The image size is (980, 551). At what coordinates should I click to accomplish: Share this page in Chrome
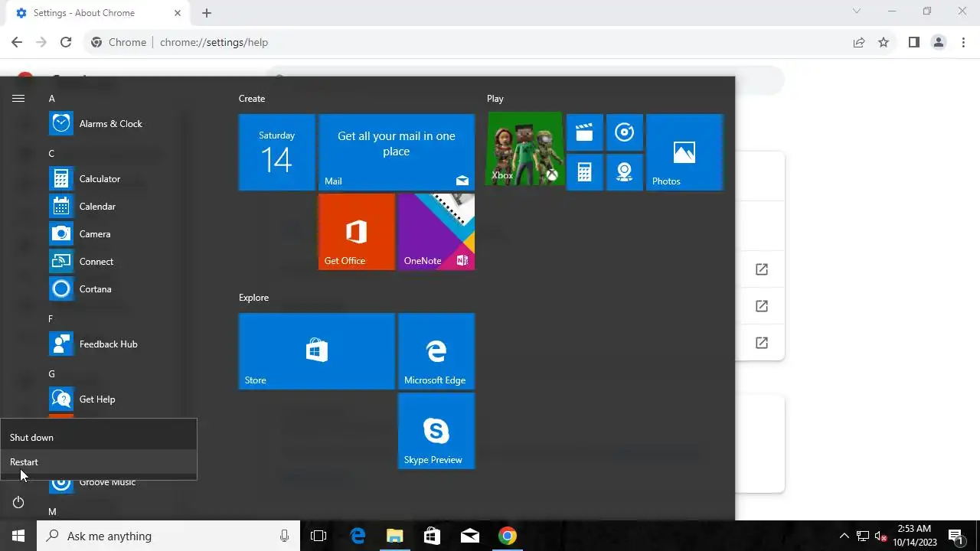(x=859, y=42)
